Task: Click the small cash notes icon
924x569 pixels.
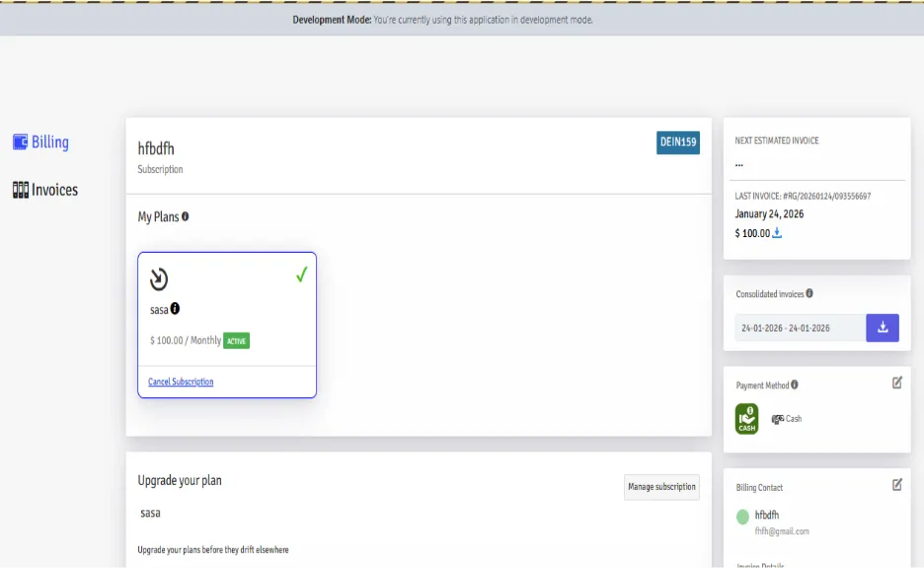Action: (777, 419)
